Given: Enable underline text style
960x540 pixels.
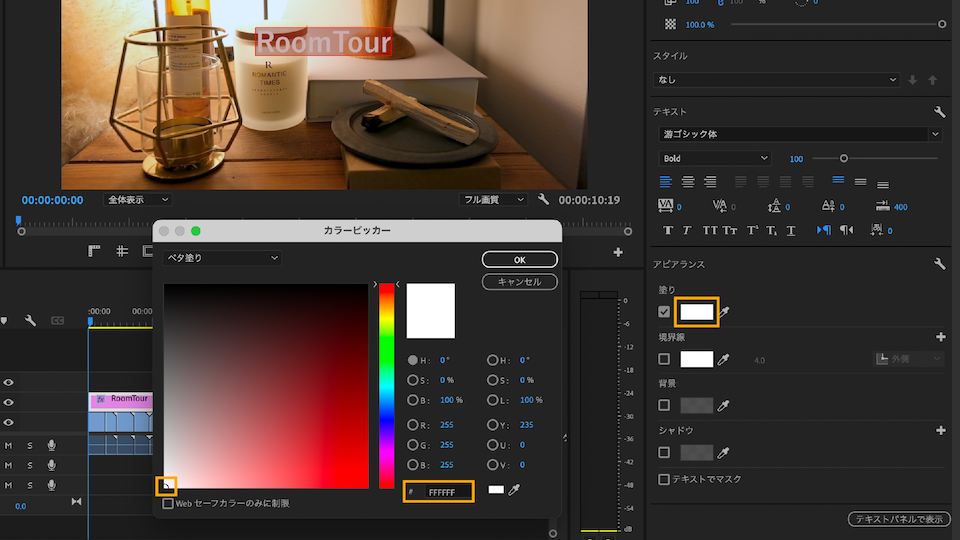Looking at the screenshot, I should 792,230.
